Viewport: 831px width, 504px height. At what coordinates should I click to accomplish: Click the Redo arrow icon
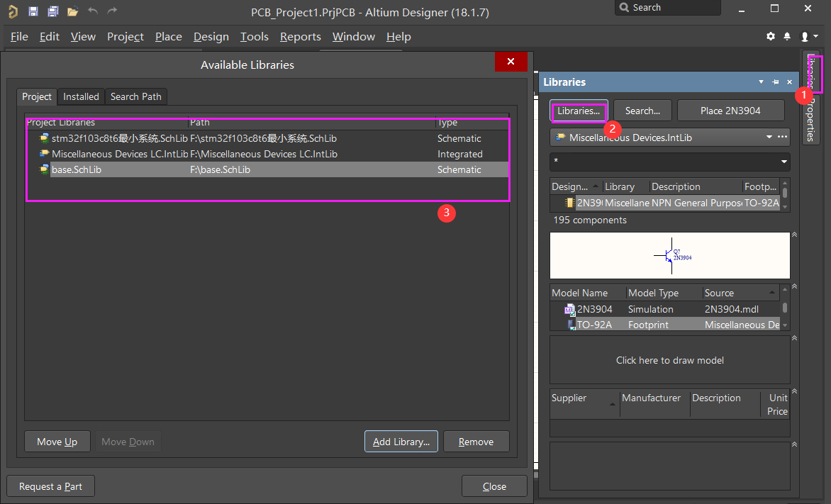click(x=112, y=11)
